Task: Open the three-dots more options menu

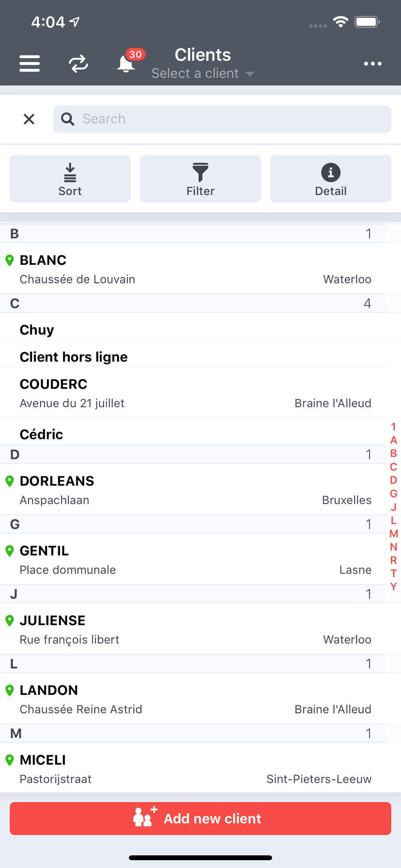Action: [373, 64]
